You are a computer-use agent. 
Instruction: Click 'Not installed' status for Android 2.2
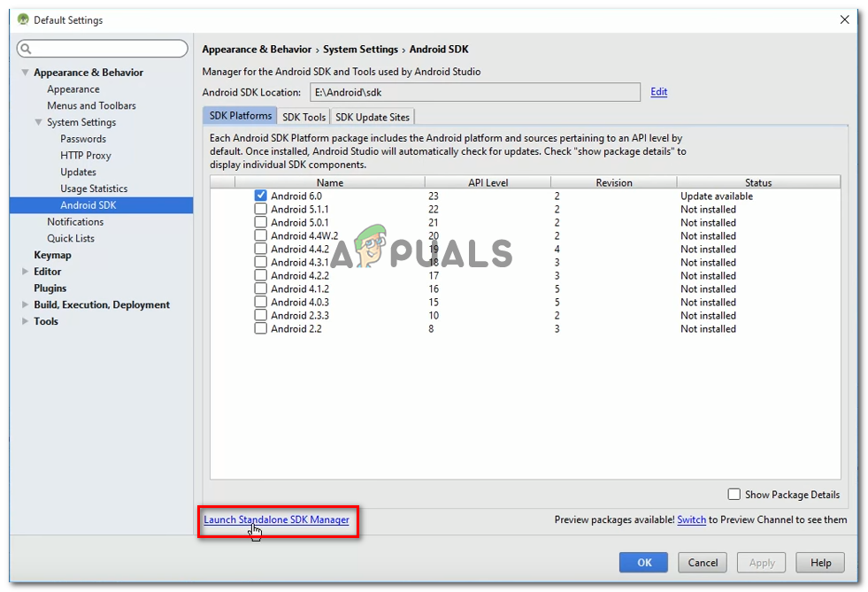[708, 329]
